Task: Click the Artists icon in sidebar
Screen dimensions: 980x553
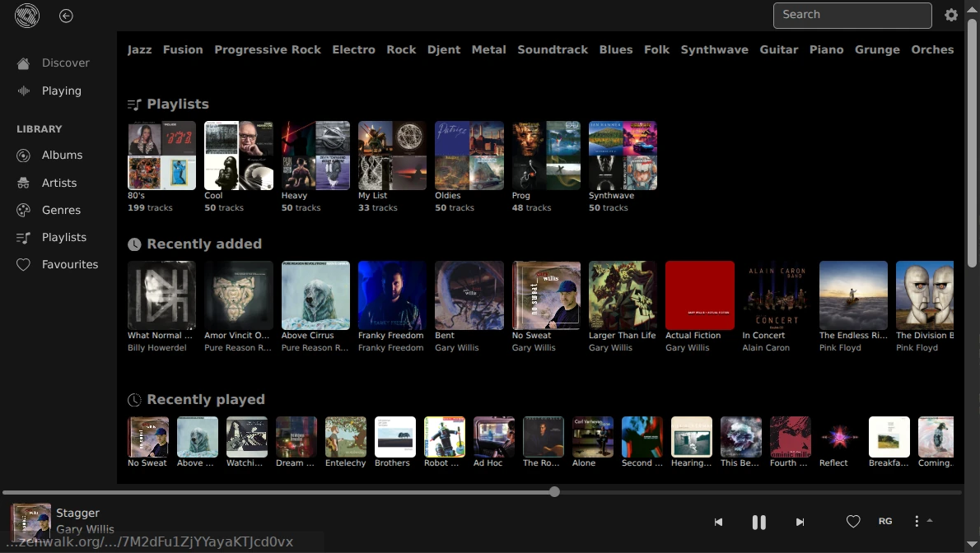Action: [x=24, y=183]
